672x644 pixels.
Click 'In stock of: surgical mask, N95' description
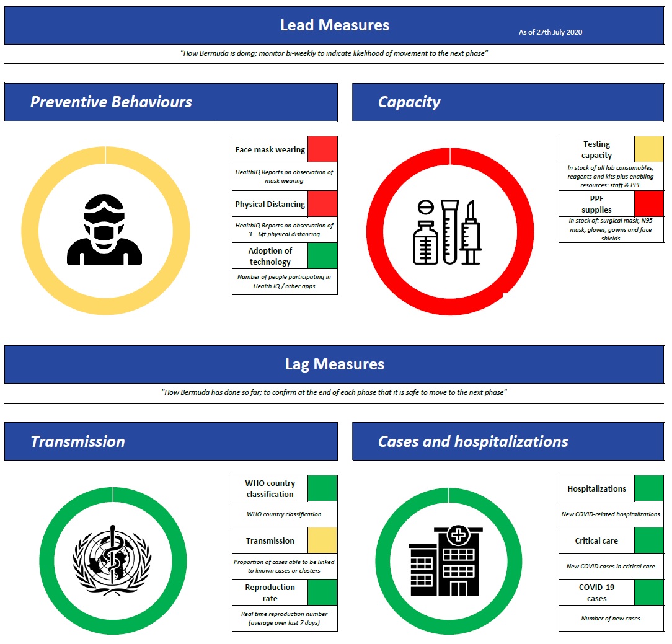[611, 229]
